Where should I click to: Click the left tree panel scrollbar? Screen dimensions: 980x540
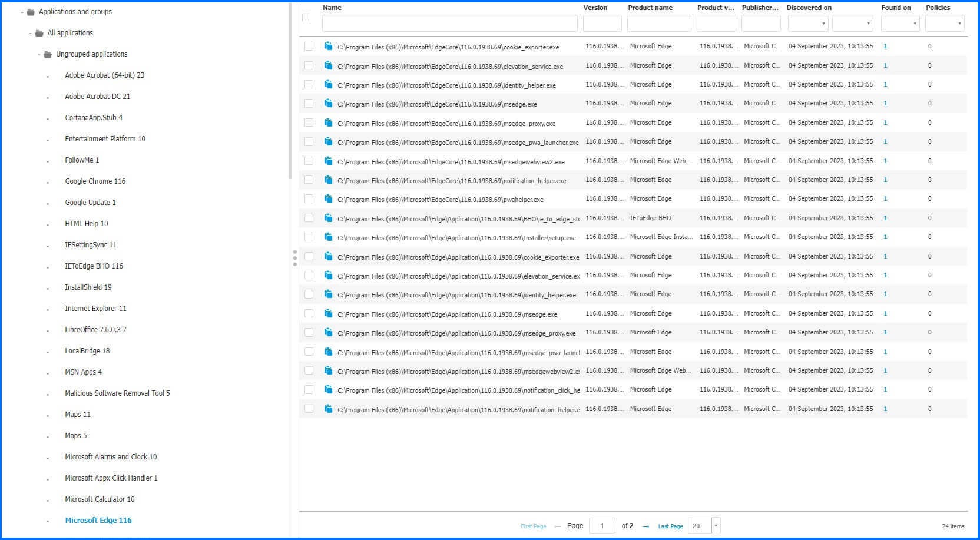point(290,91)
